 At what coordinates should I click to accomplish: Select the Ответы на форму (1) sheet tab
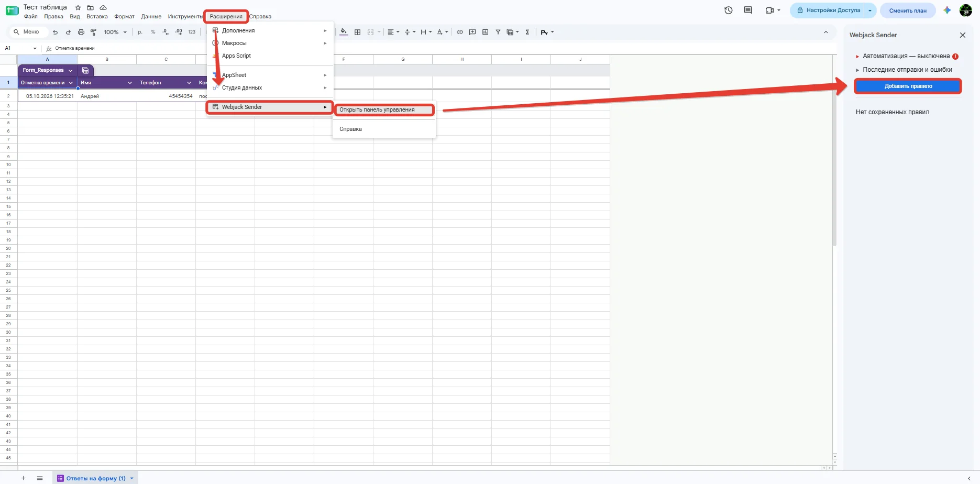click(x=95, y=478)
